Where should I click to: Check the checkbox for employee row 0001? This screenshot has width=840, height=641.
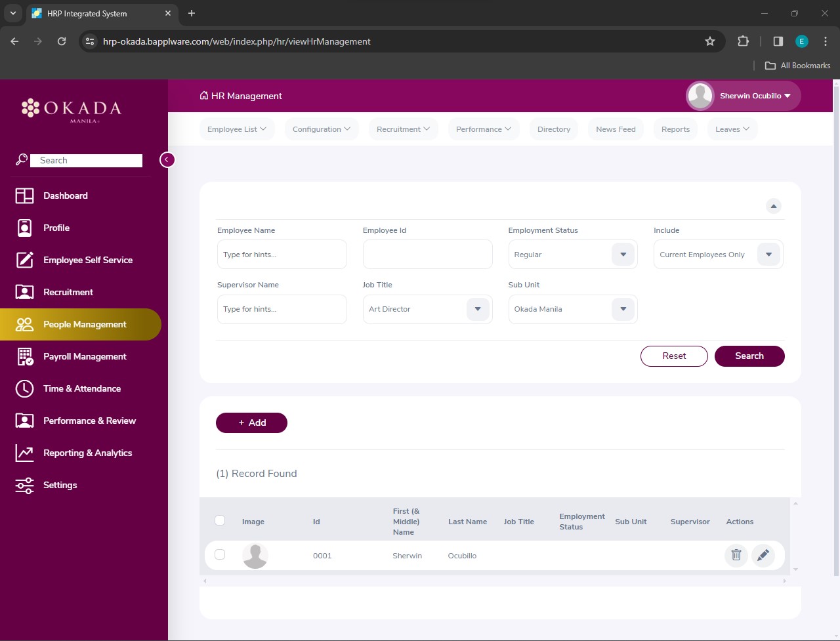220,554
